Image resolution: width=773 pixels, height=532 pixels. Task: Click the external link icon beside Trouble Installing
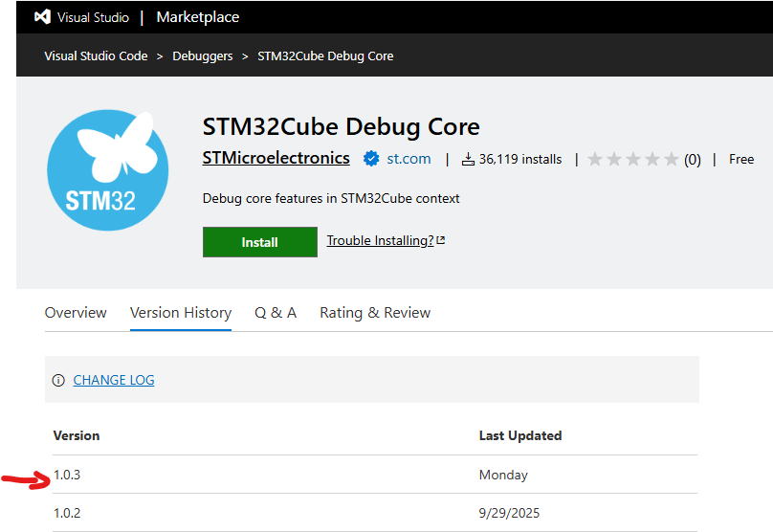click(x=441, y=240)
